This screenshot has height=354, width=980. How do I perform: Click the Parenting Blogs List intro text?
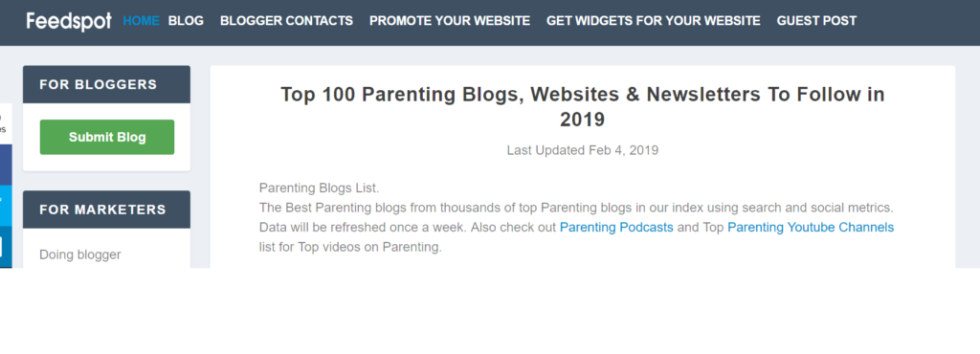coord(320,188)
